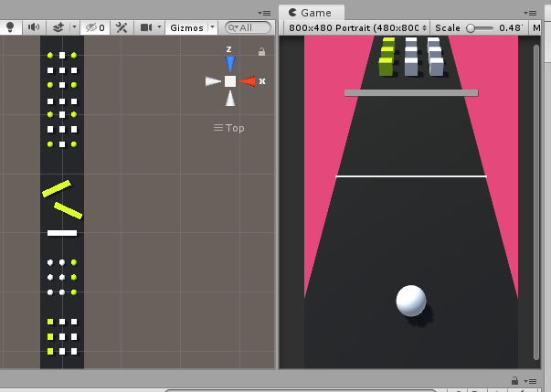Screen dimensions: 551x392
Task: Toggle scene audio speaker icon
Action: tap(34, 27)
